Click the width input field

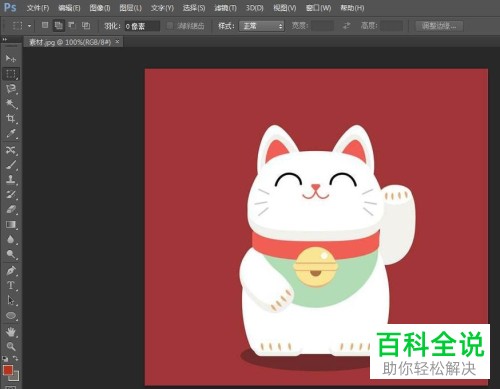coord(322,26)
